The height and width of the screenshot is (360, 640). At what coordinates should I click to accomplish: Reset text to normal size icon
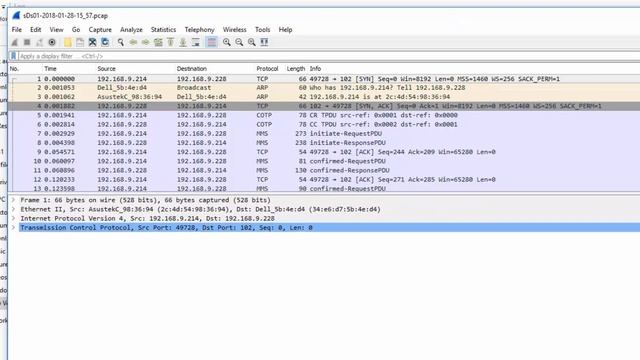pyautogui.click(x=252, y=42)
